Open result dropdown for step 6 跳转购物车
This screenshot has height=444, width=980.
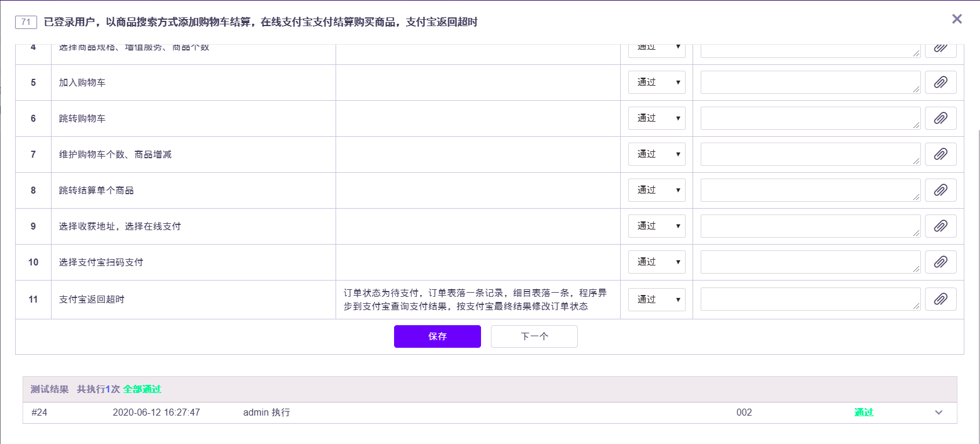(657, 118)
